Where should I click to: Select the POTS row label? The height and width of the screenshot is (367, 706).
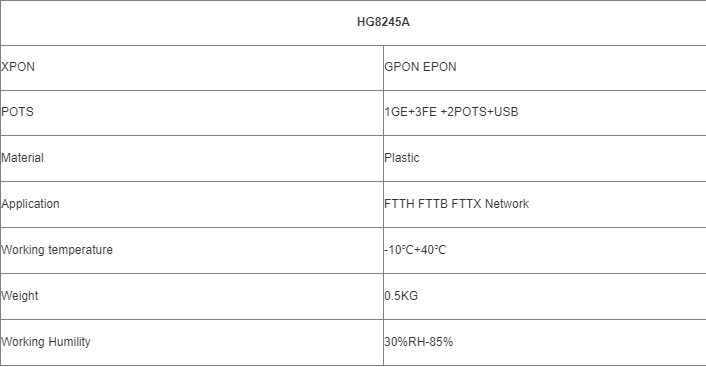click(x=17, y=112)
